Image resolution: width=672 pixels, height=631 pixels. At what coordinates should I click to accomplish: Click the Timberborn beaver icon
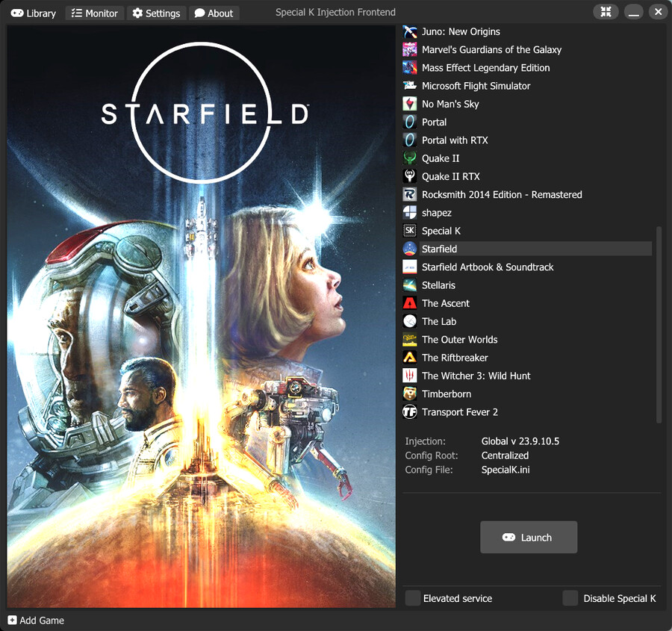(410, 394)
